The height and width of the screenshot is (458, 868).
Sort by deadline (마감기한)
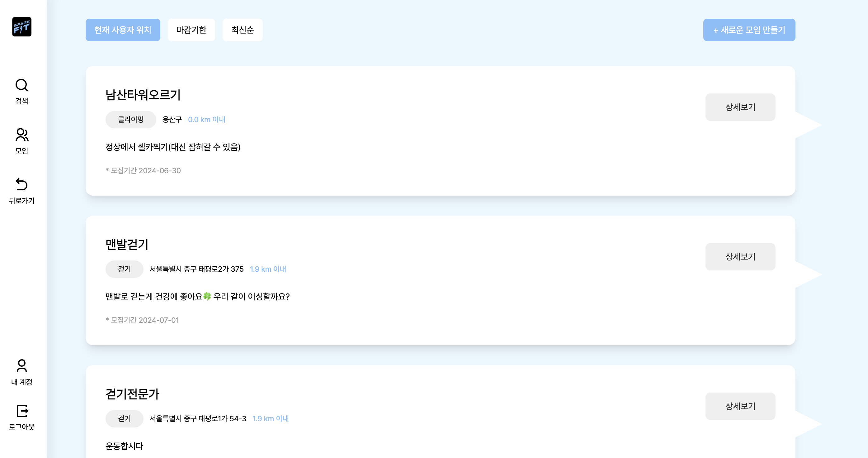pyautogui.click(x=191, y=30)
